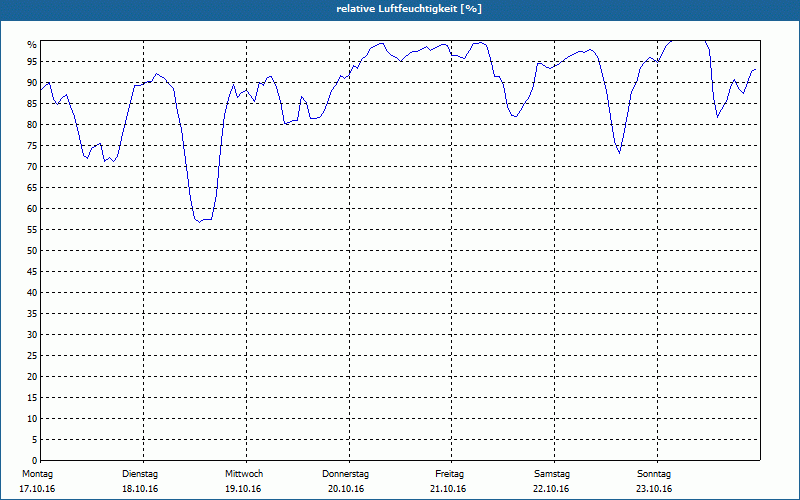This screenshot has width=800, height=500.
Task: Click the 'Dienstag' day label
Action: (x=140, y=474)
